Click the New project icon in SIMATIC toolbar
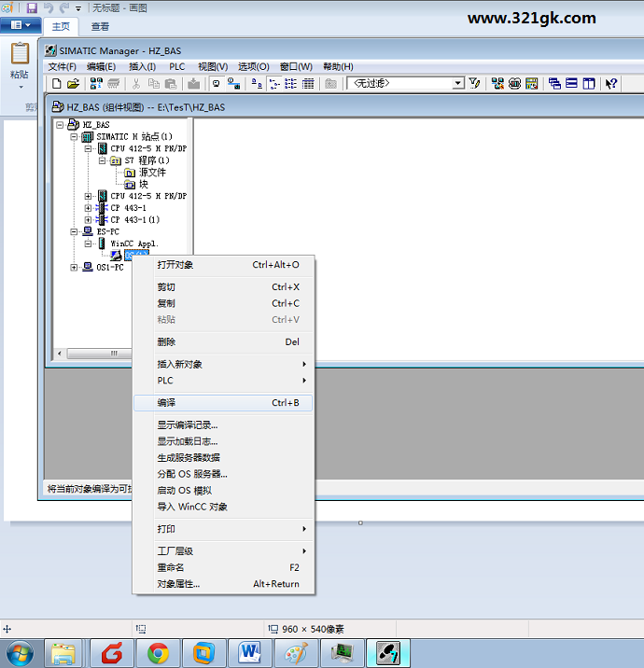Viewport: 644px width, 668px height. pos(57,84)
